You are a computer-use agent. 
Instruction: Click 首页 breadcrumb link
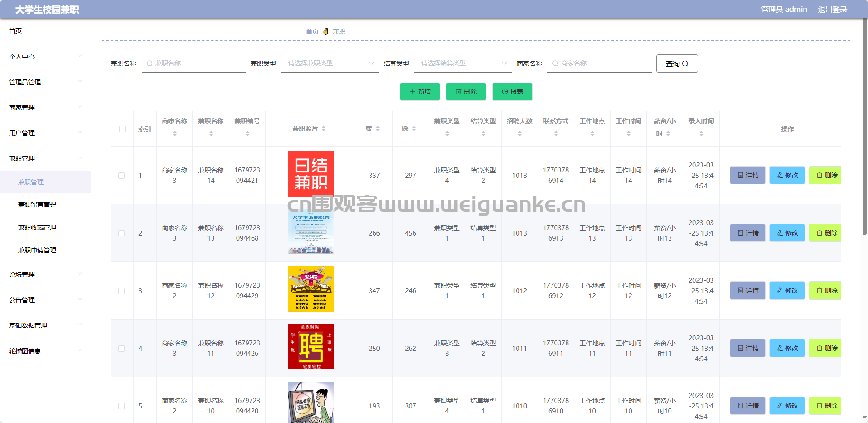pyautogui.click(x=312, y=31)
